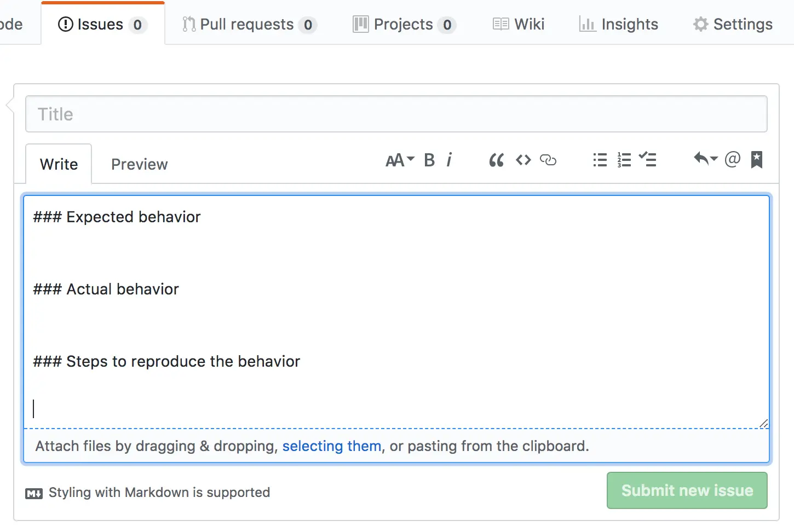Click the 'selecting them' file link
The height and width of the screenshot is (532, 794).
(332, 446)
